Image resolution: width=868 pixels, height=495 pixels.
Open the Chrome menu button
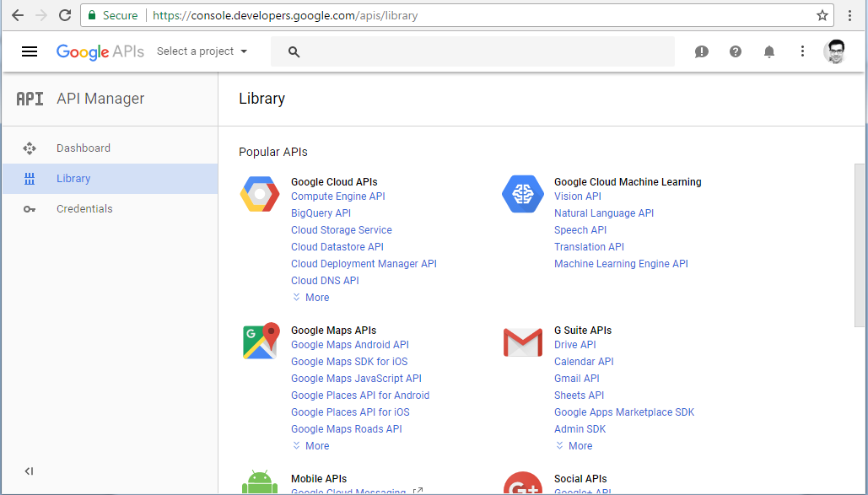click(849, 15)
